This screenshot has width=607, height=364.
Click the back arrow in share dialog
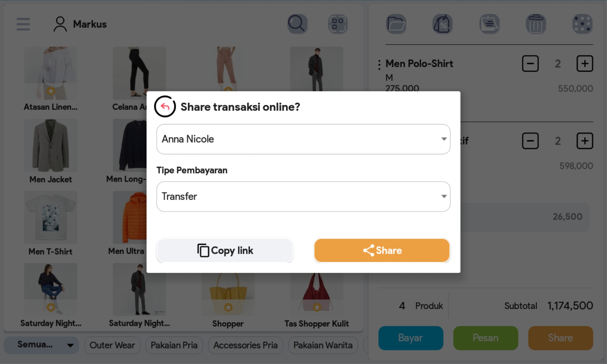tap(165, 106)
